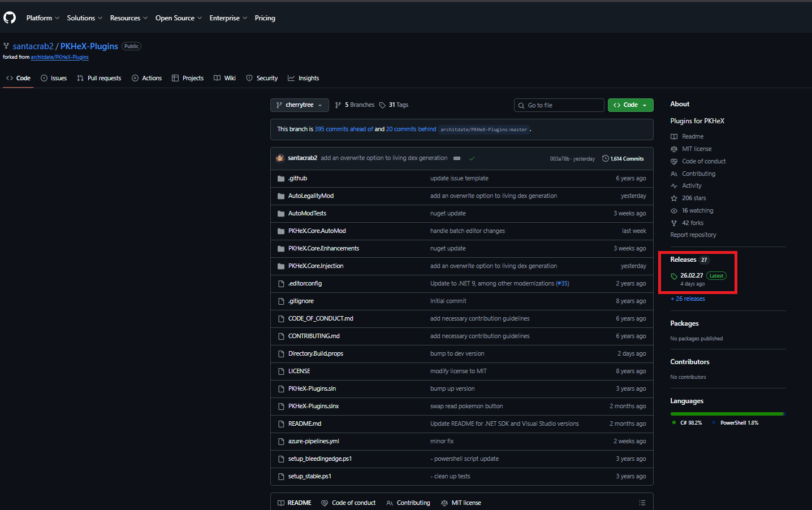Image resolution: width=812 pixels, height=510 pixels.
Task: Click the C# language bar segment
Action: (726, 414)
